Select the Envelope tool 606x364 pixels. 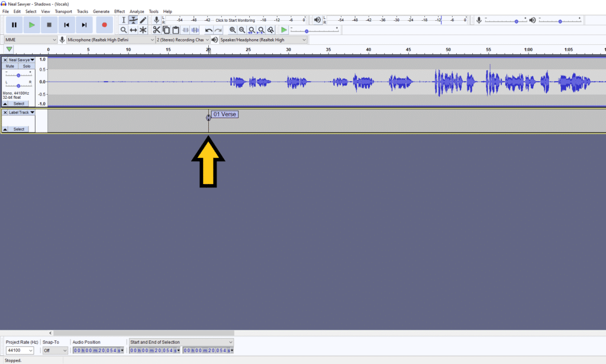point(133,20)
